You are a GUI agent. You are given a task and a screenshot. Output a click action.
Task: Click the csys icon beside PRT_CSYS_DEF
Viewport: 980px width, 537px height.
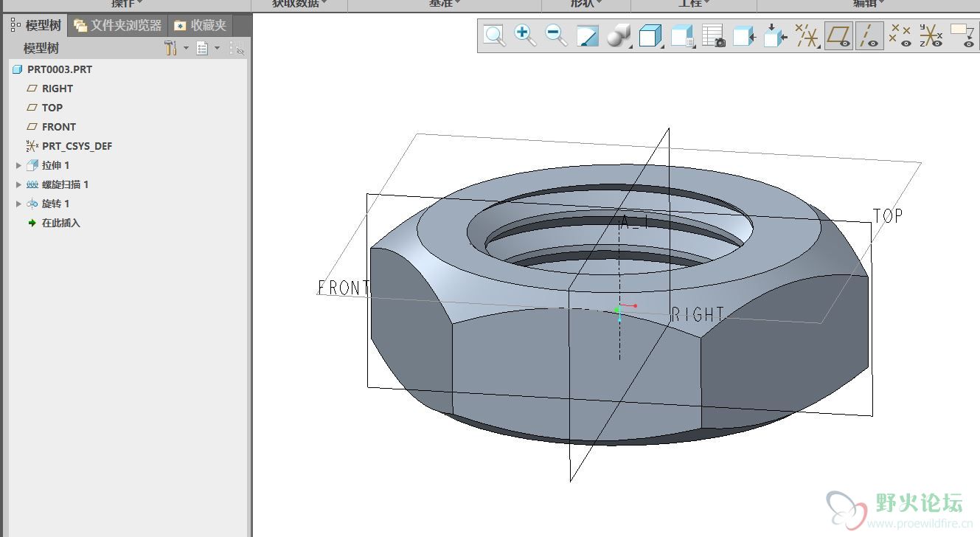point(32,146)
